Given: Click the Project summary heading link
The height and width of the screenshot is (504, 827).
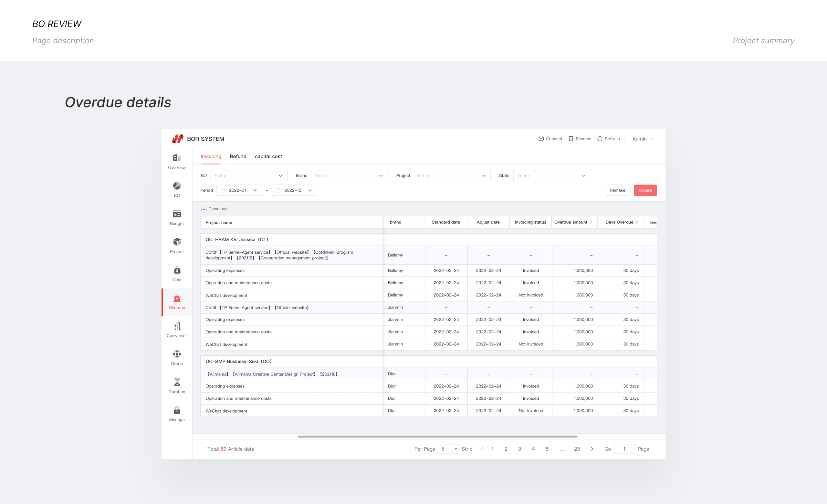Looking at the screenshot, I should pos(764,41).
